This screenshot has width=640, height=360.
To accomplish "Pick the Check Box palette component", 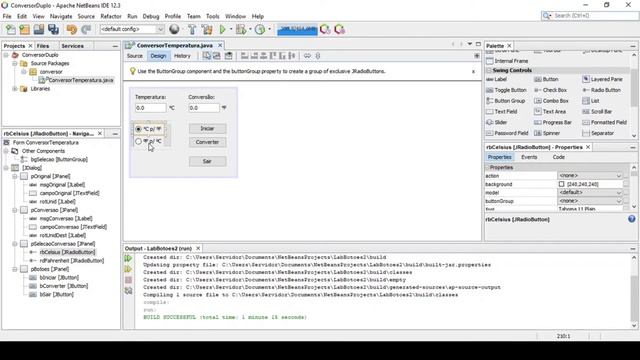I will tap(550, 90).
